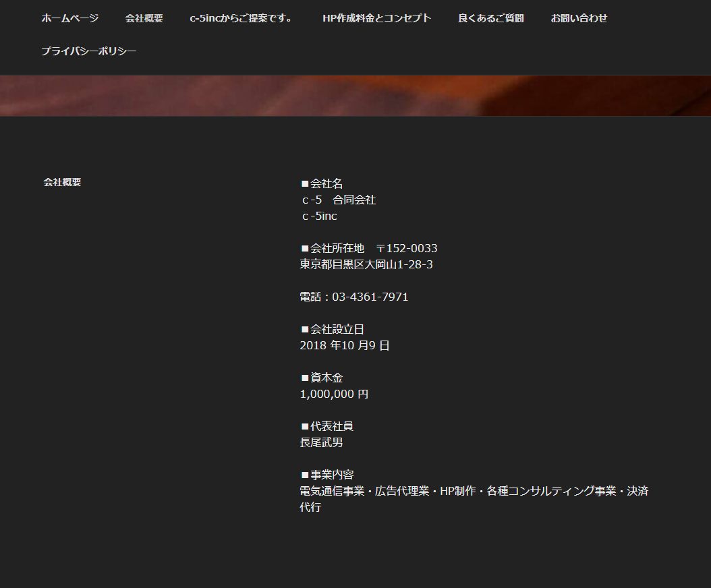Image resolution: width=711 pixels, height=588 pixels.
Task: Click the 会社概要 page heading
Action: tap(62, 182)
